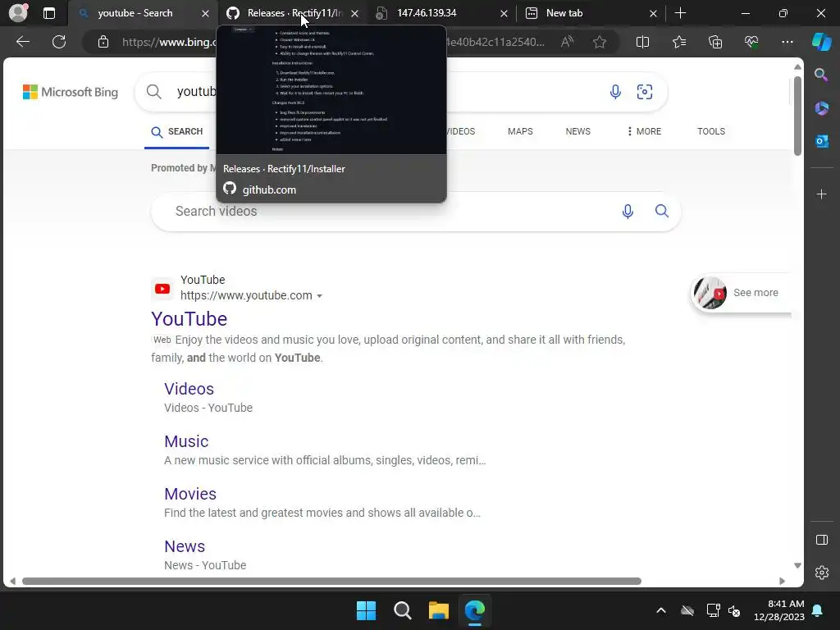Open the Movies sitelink
This screenshot has height=630, width=840.
[190, 494]
